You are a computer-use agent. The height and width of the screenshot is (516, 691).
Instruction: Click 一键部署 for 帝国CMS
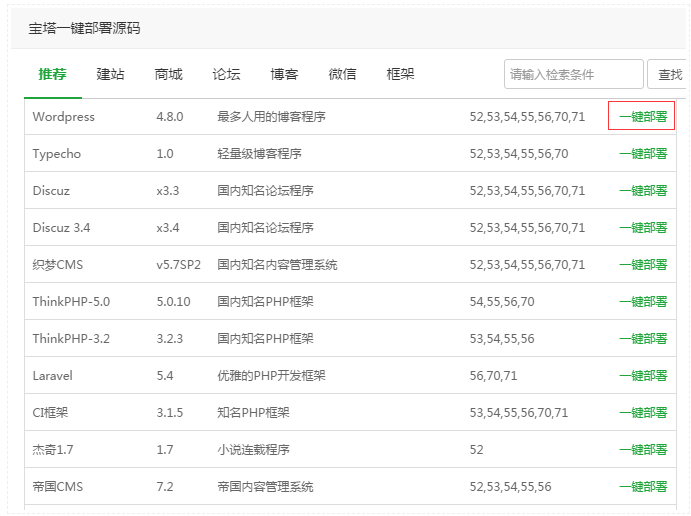(643, 487)
